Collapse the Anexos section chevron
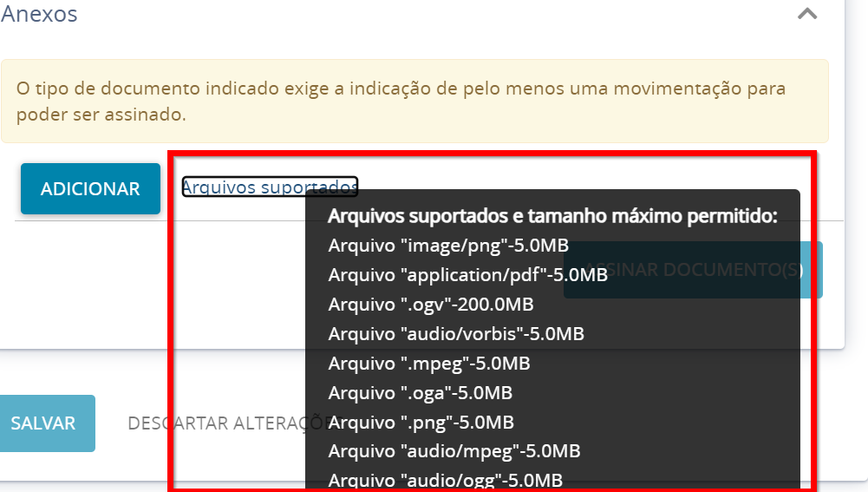This screenshot has height=492, width=868. pos(807,14)
